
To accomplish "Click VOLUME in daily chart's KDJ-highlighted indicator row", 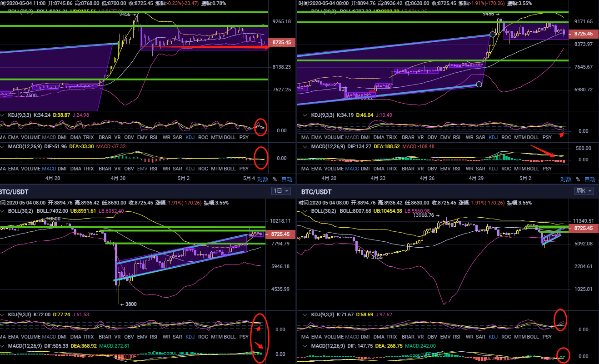I will coord(31,337).
